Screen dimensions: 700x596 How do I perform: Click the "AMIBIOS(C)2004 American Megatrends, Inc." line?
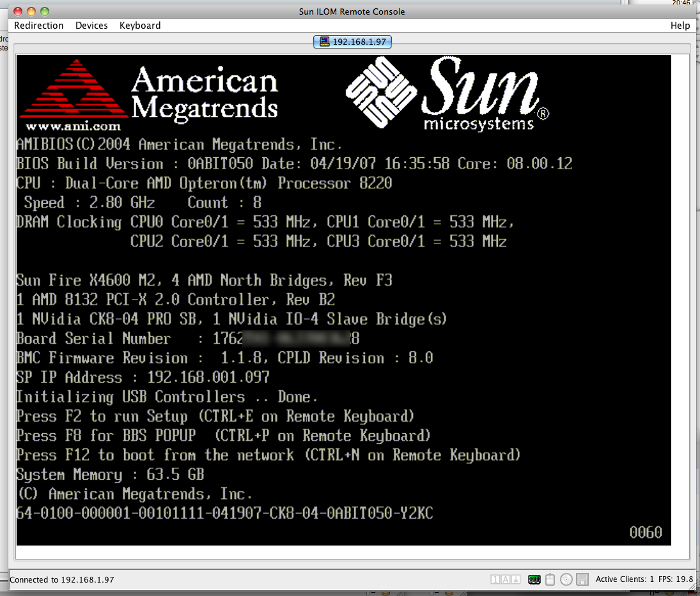click(180, 144)
